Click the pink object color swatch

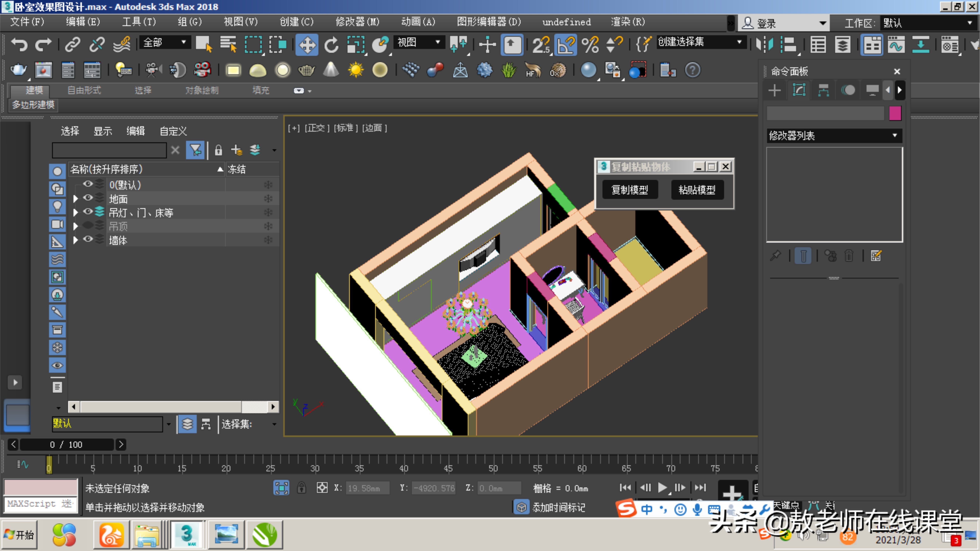tap(895, 113)
